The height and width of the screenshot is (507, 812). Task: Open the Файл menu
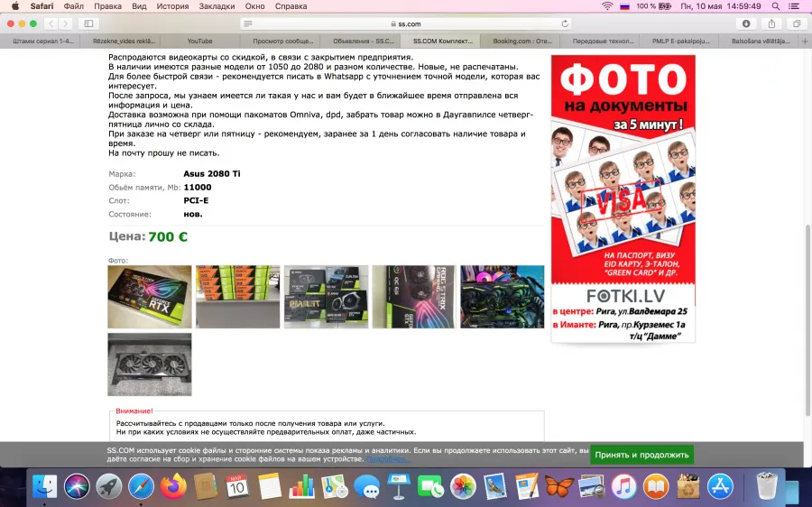point(74,6)
